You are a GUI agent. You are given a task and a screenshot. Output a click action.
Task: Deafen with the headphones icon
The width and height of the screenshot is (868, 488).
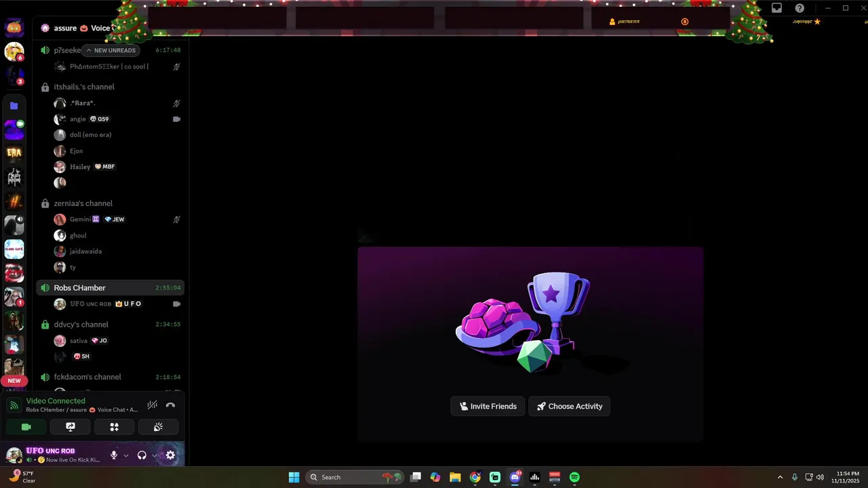pos(142,455)
